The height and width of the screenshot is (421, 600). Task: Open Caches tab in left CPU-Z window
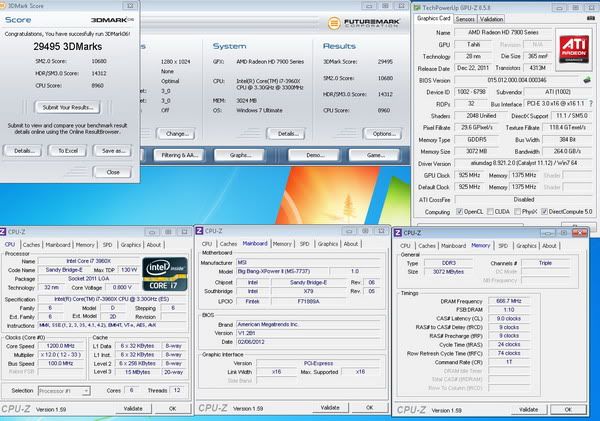31,245
